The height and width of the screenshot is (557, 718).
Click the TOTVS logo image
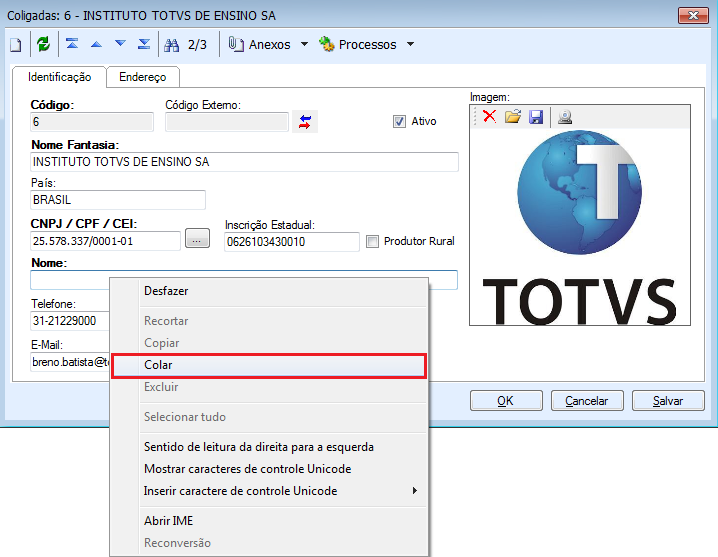580,228
